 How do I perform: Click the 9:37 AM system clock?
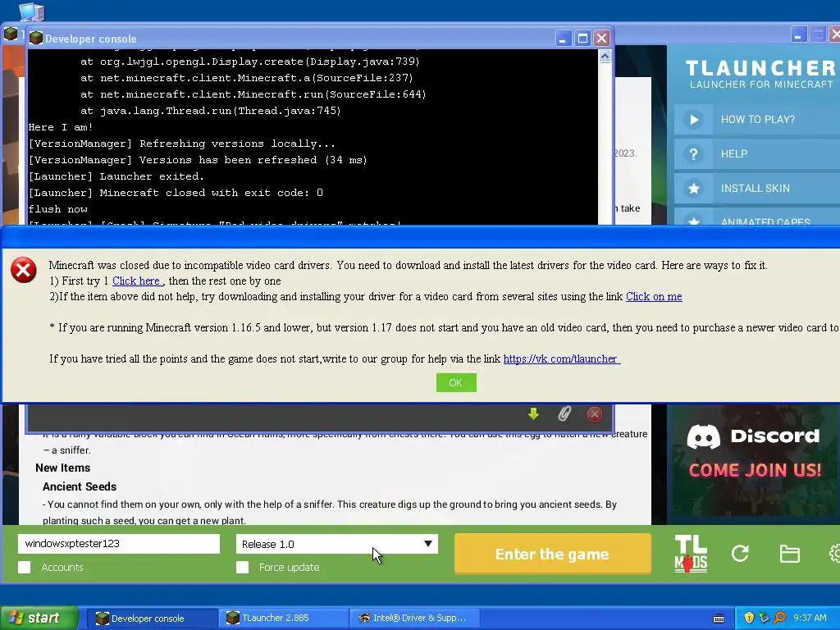click(810, 618)
